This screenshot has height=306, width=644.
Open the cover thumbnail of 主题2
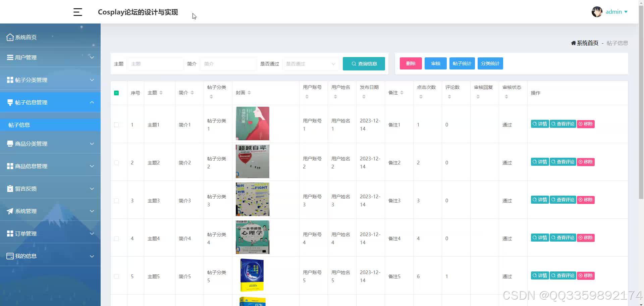click(x=253, y=161)
